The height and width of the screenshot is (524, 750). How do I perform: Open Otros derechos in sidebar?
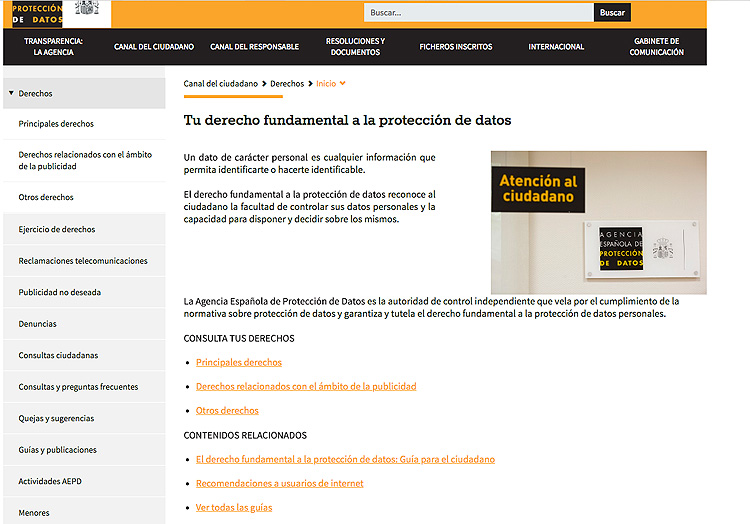pyautogui.click(x=84, y=197)
